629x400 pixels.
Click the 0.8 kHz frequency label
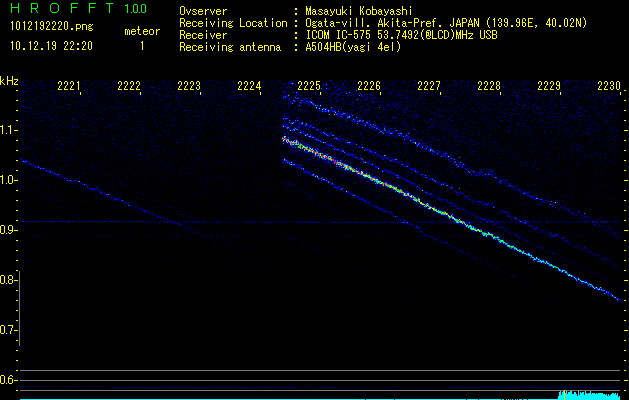[8, 280]
